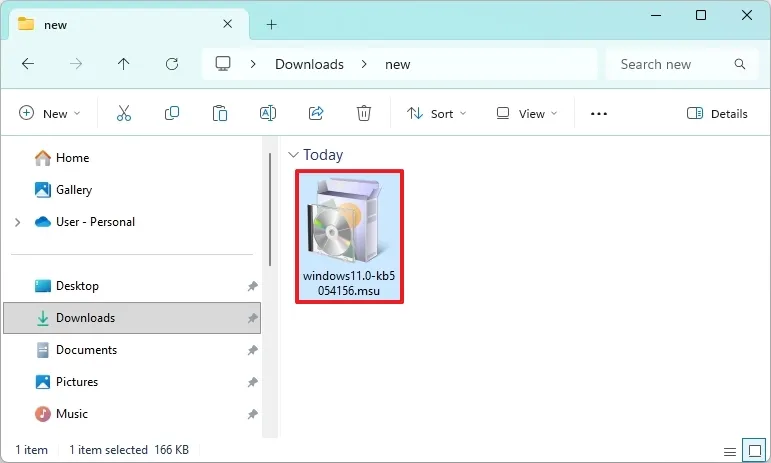The image size is (771, 463).
Task: Go forward in navigation history
Action: click(76, 64)
